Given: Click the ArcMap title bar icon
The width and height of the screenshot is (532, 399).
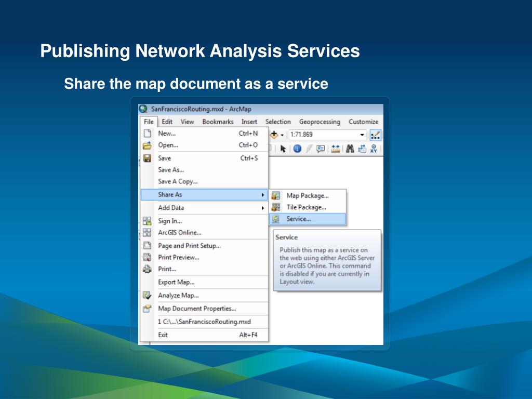Looking at the screenshot, I should [x=143, y=109].
